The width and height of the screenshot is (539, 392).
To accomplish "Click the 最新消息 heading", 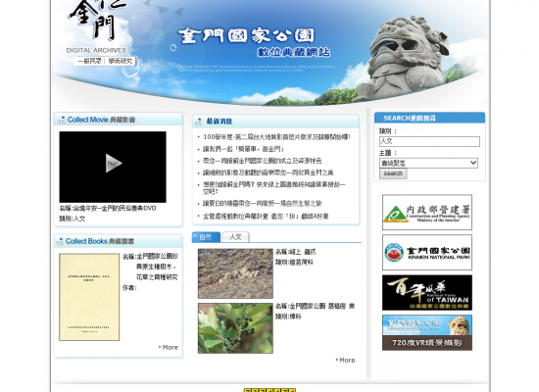I will pyautogui.click(x=220, y=122).
